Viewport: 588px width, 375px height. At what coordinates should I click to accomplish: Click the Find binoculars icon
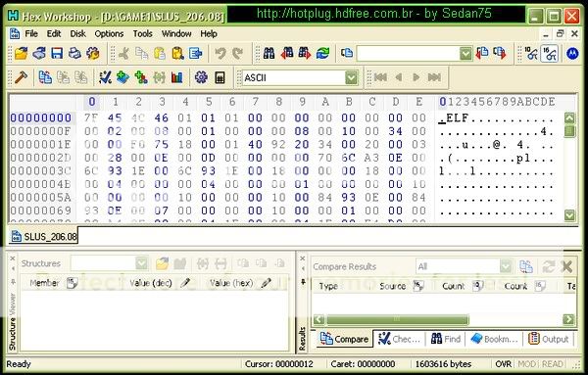tap(269, 54)
